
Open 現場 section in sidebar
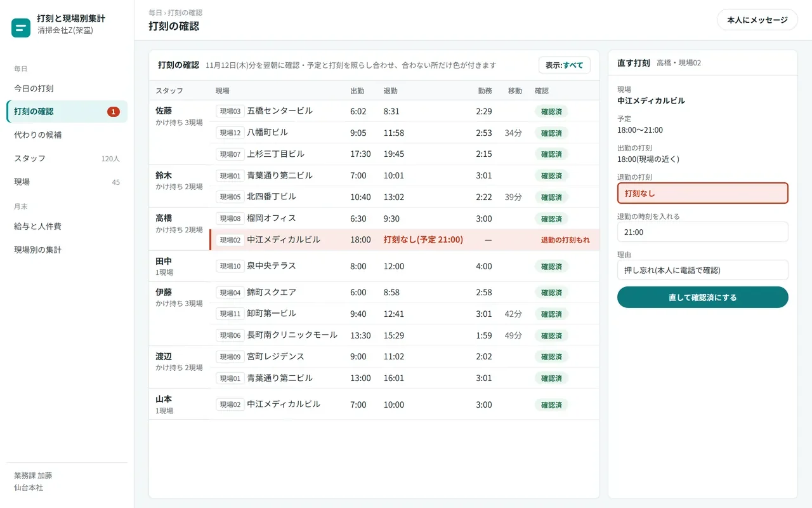coord(67,182)
